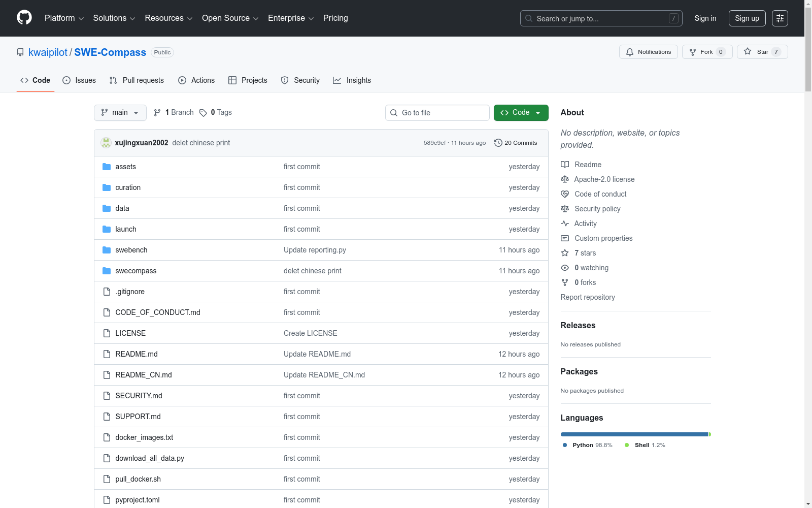Click the .gitignore file icon
Image resolution: width=812 pixels, height=508 pixels.
[107, 292]
